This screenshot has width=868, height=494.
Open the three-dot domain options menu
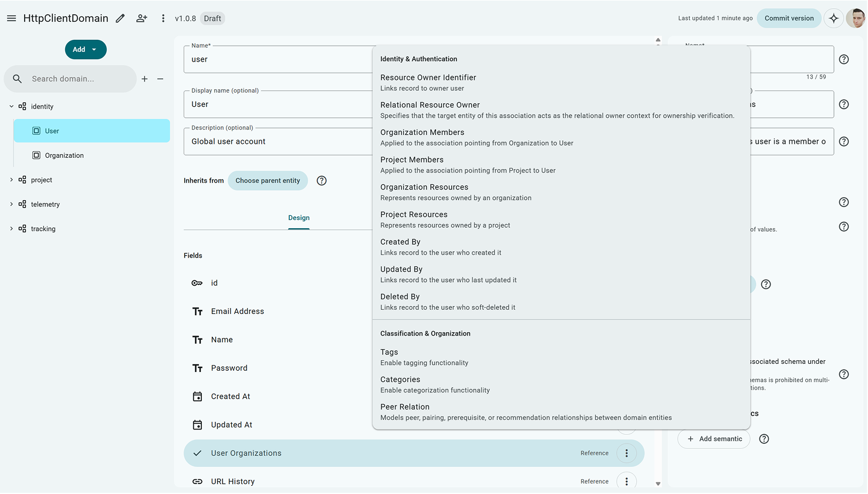point(163,18)
